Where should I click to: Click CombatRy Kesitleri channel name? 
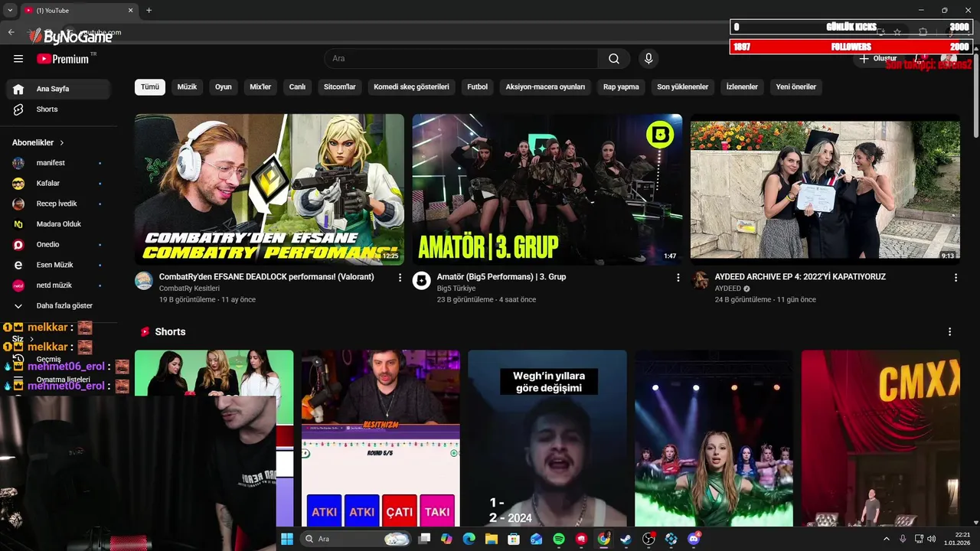189,289
